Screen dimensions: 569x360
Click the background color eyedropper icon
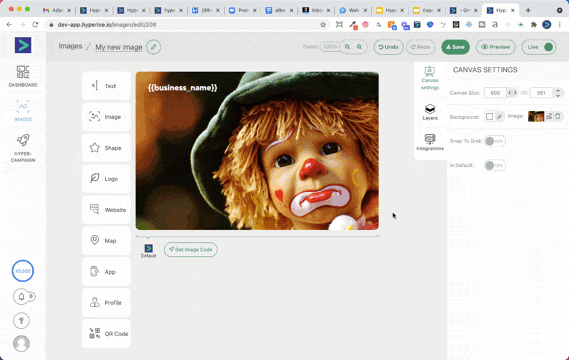pos(499,116)
